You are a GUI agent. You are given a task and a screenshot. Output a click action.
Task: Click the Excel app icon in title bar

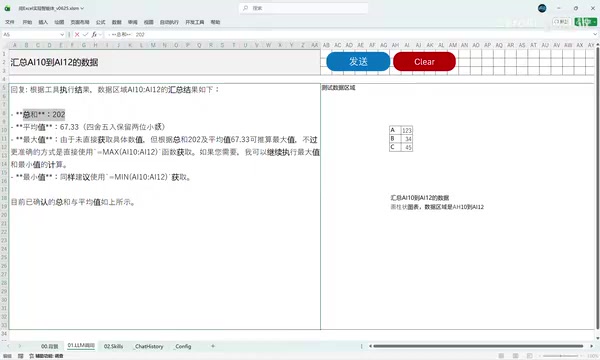pos(7,8)
